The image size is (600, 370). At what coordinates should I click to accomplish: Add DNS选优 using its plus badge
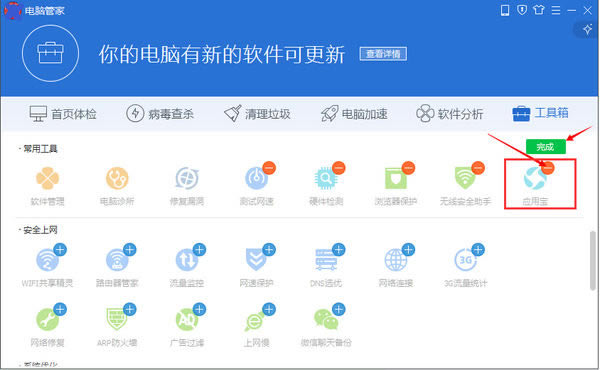(x=339, y=249)
